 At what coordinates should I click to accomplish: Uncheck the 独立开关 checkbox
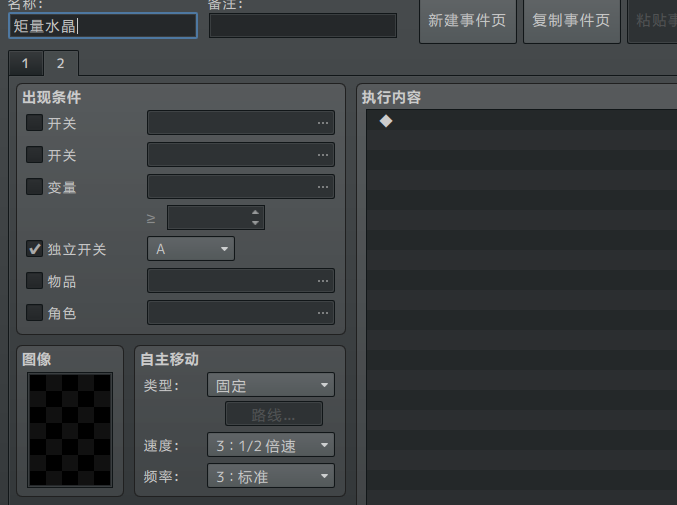tap(35, 249)
